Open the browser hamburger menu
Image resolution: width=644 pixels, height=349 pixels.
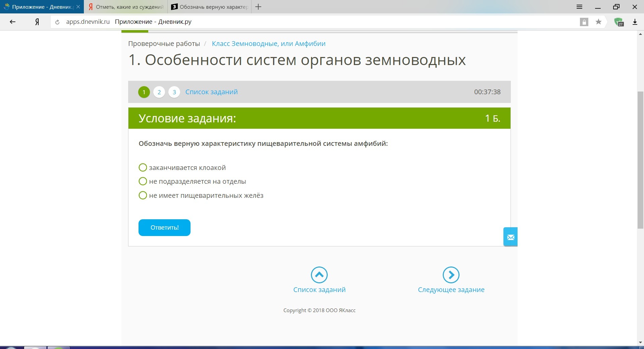click(x=579, y=7)
